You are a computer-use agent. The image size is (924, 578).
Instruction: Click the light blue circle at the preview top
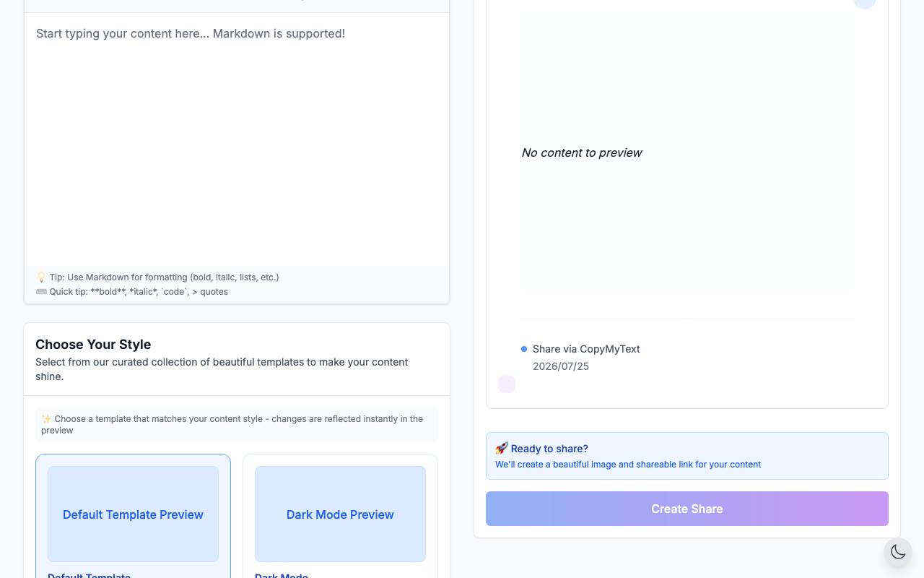coord(865,3)
